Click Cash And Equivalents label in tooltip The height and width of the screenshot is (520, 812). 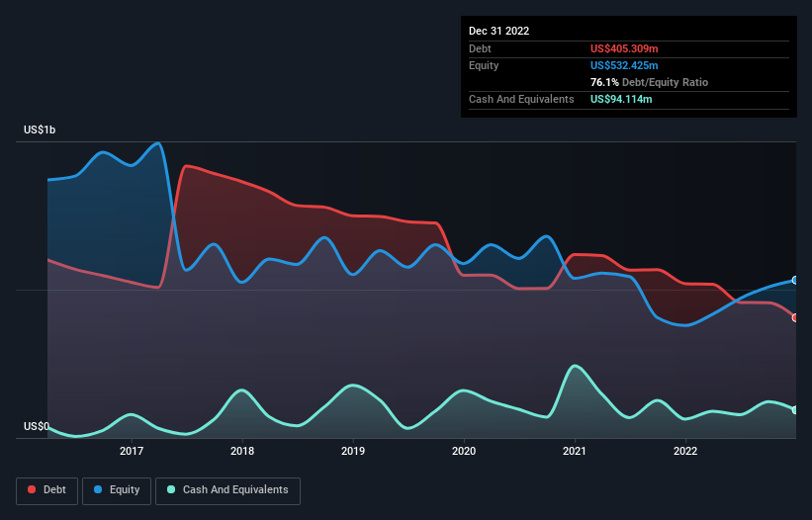(x=521, y=99)
